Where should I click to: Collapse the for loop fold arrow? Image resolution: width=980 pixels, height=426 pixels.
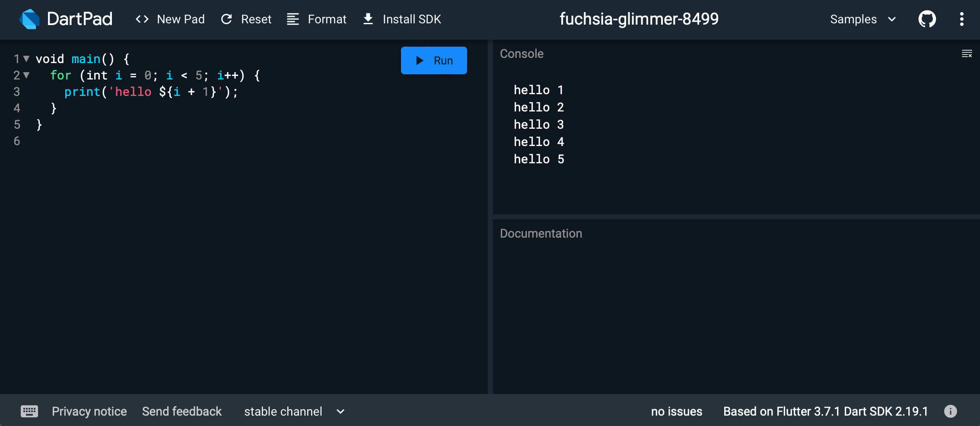click(x=26, y=75)
